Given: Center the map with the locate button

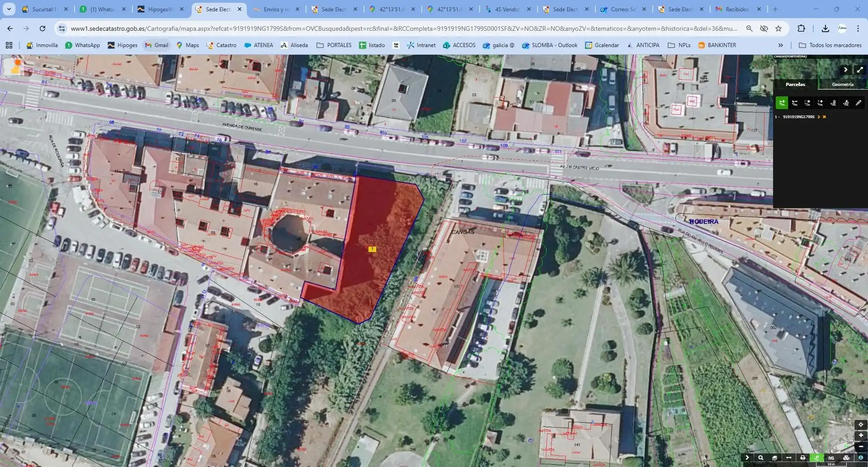Looking at the screenshot, I should [861, 424].
